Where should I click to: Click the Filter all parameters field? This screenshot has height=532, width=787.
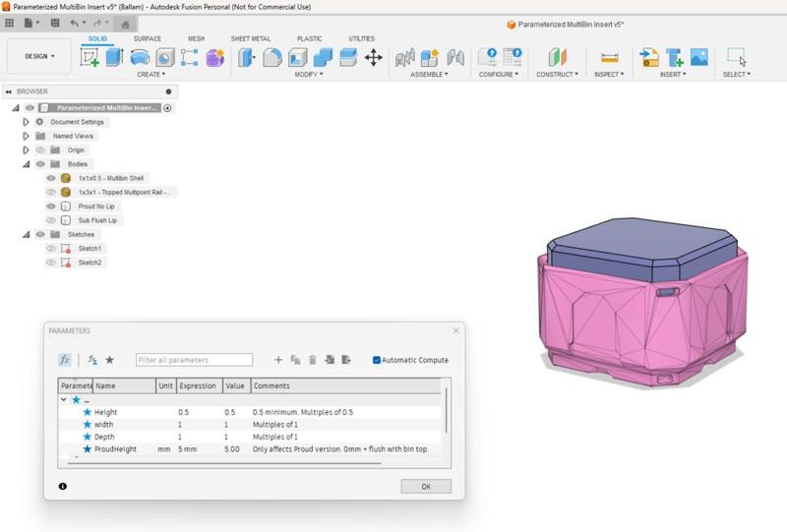pyautogui.click(x=194, y=360)
